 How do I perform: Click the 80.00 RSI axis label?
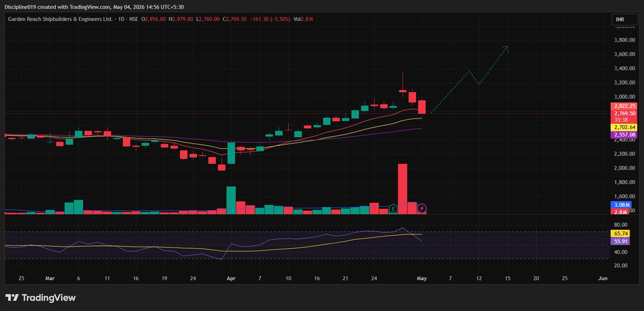click(621, 225)
